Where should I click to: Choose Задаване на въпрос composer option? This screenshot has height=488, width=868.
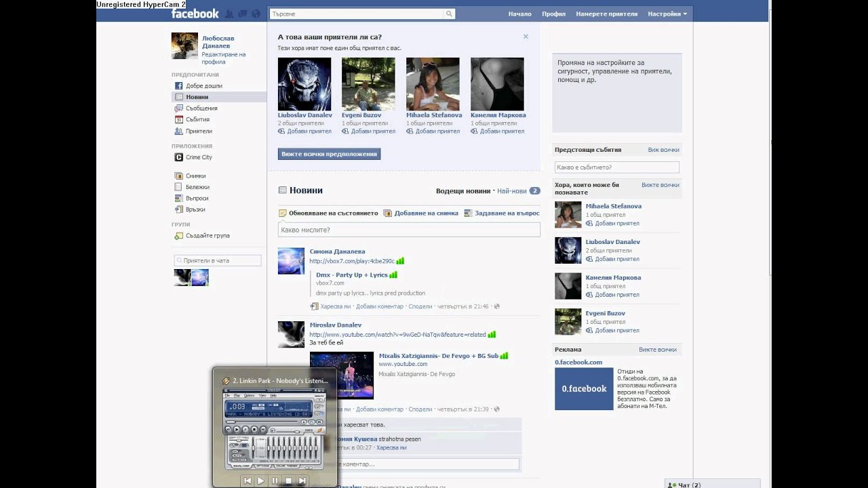pos(502,213)
